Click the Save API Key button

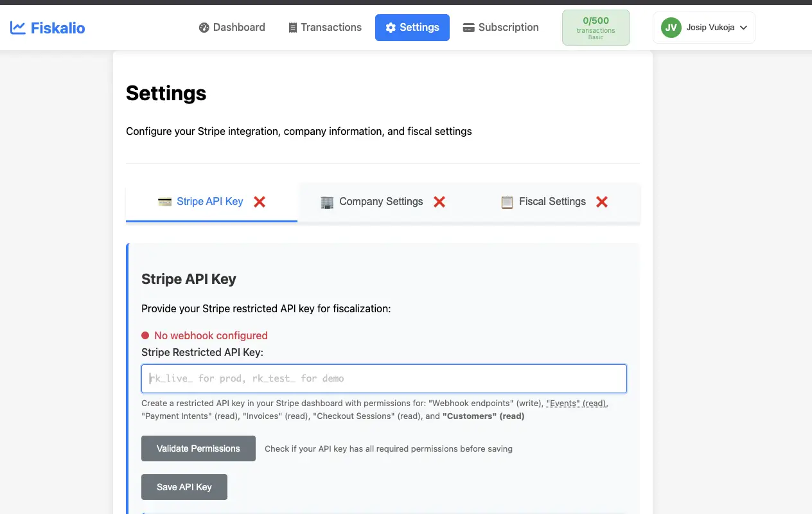click(184, 487)
